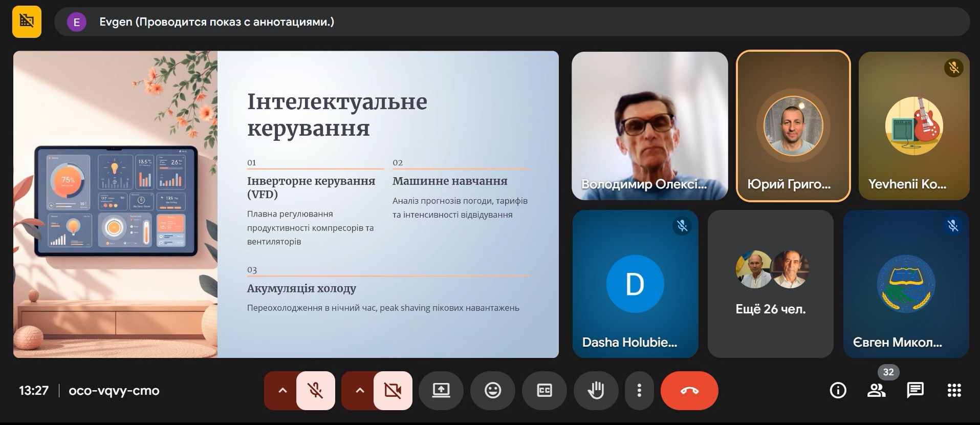
Task: Open the chat messages panel
Action: [915, 391]
